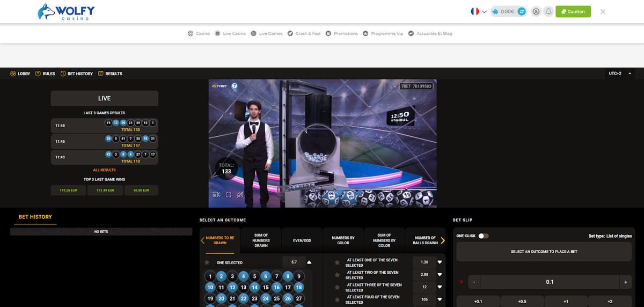This screenshot has height=307, width=644.
Task: Pick number ball 1
Action: click(x=210, y=276)
